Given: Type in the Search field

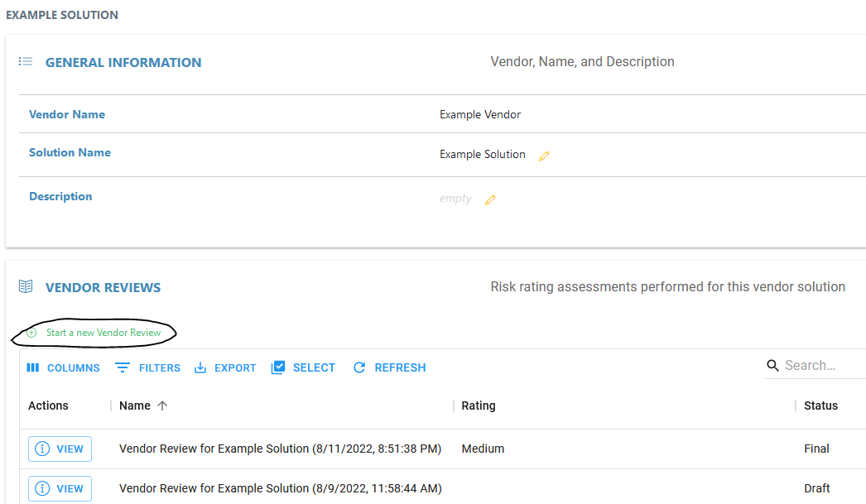Looking at the screenshot, I should pyautogui.click(x=820, y=366).
